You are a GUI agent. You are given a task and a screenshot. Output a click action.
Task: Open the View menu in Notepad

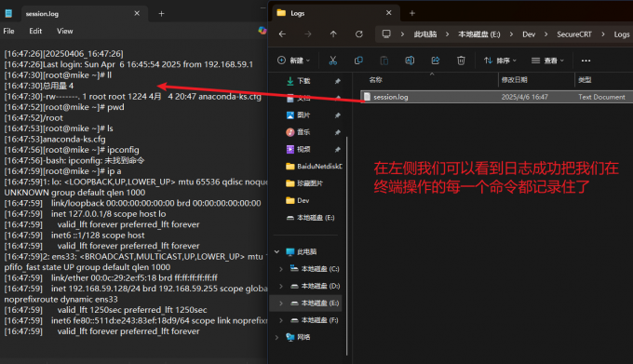click(64, 31)
